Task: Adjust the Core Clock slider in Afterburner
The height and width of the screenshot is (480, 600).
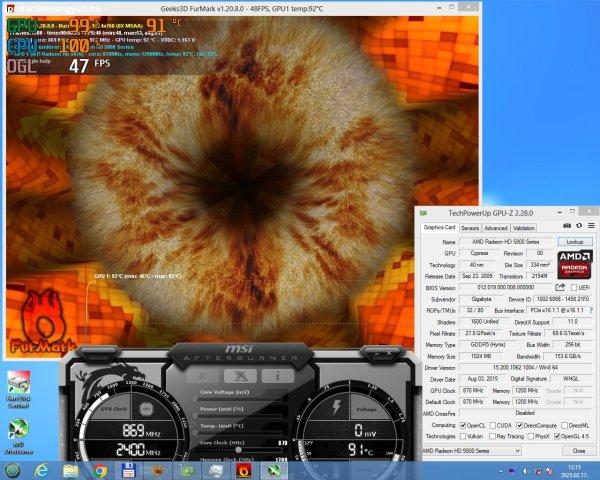Action: (240, 449)
